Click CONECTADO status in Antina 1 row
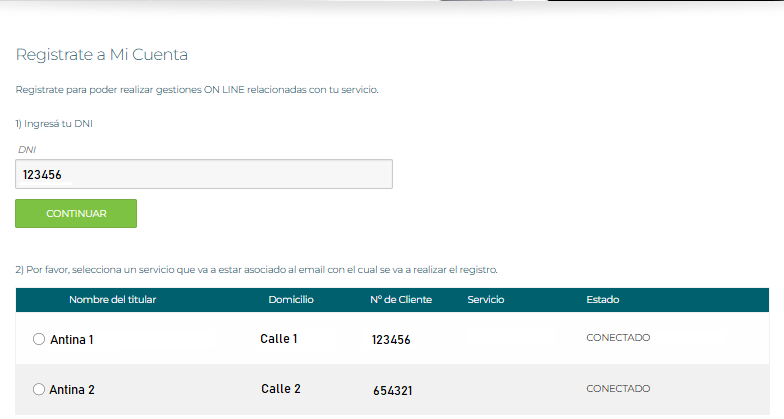Viewport: 784px width, 419px height. click(x=618, y=338)
